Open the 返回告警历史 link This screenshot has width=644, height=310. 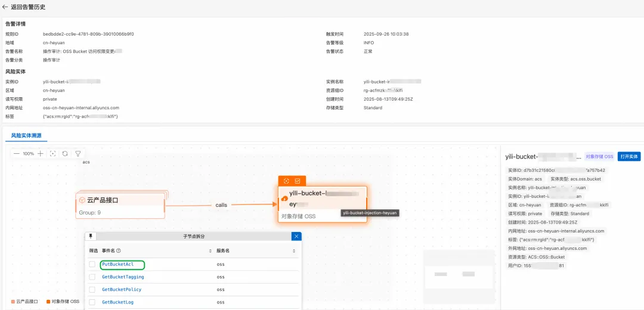coord(28,7)
